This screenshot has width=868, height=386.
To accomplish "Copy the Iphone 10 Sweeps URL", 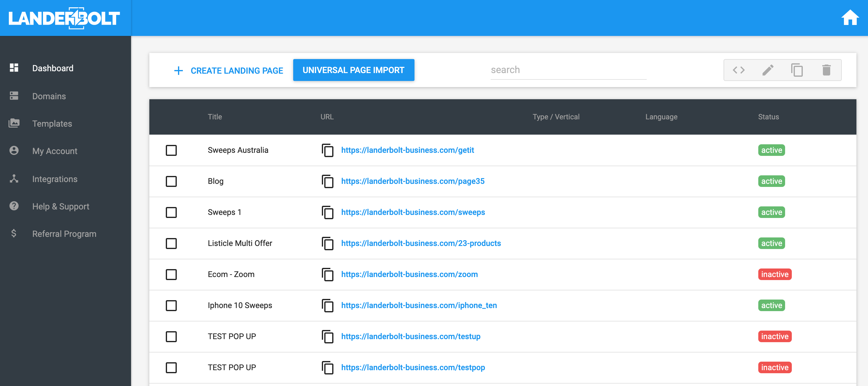I will 327,305.
